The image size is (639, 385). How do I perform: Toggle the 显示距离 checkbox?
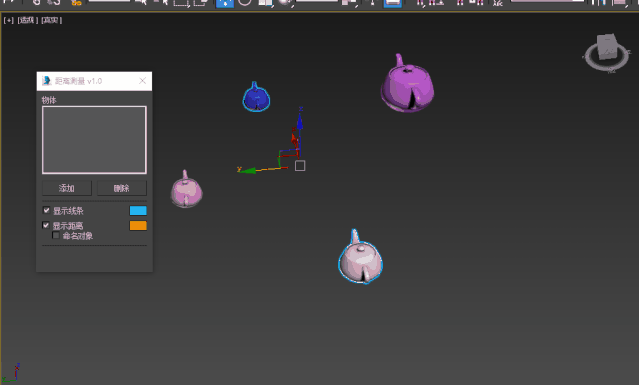(46, 225)
